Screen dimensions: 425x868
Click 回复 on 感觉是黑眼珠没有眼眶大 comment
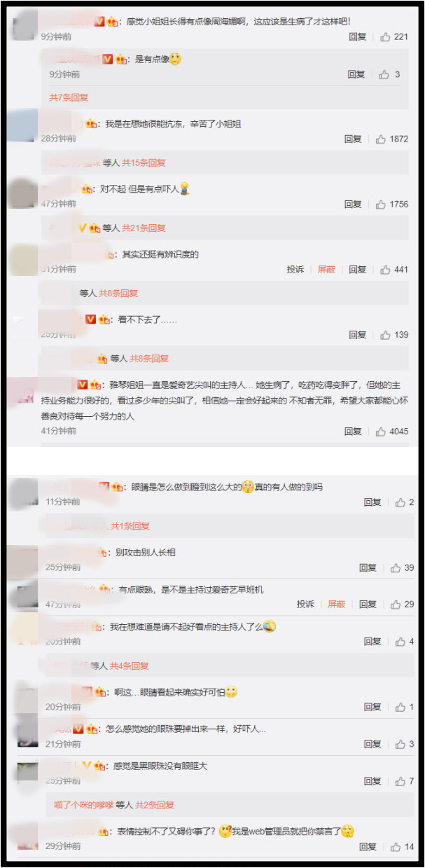tap(372, 781)
